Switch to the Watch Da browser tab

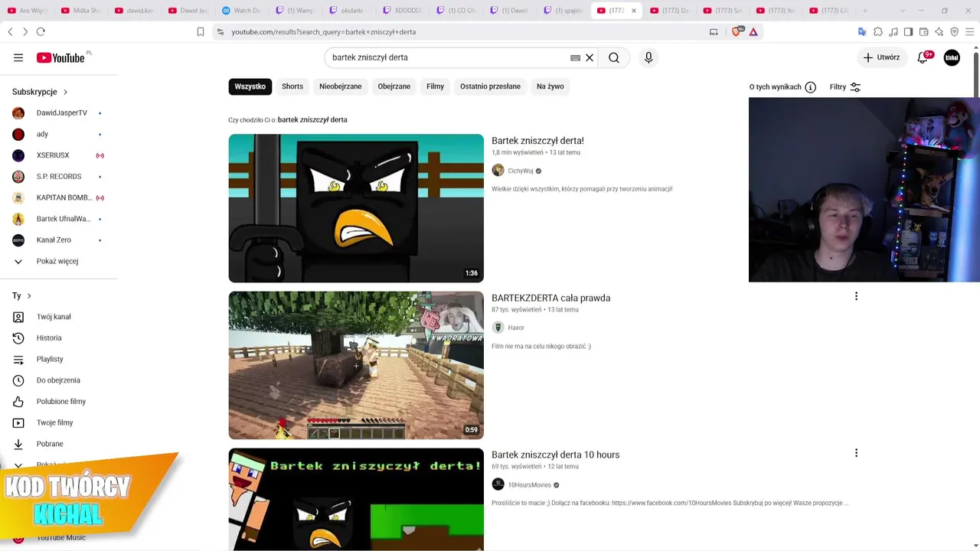tap(242, 11)
